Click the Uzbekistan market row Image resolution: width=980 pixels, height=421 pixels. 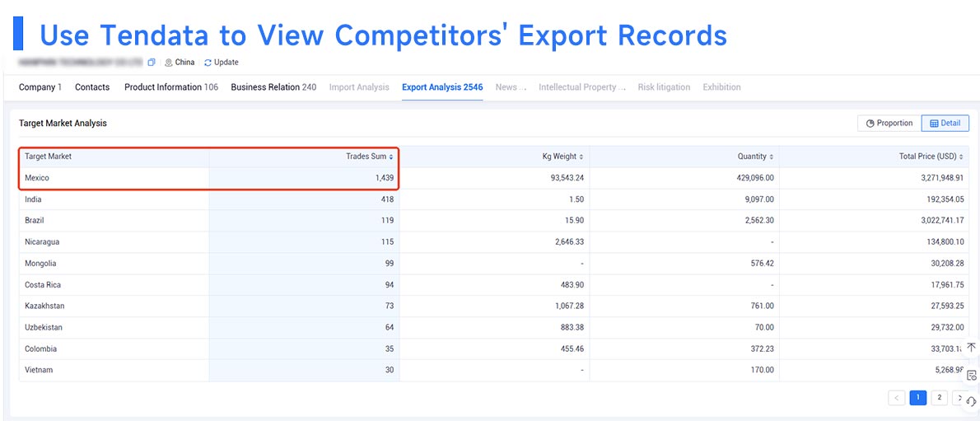(494, 327)
